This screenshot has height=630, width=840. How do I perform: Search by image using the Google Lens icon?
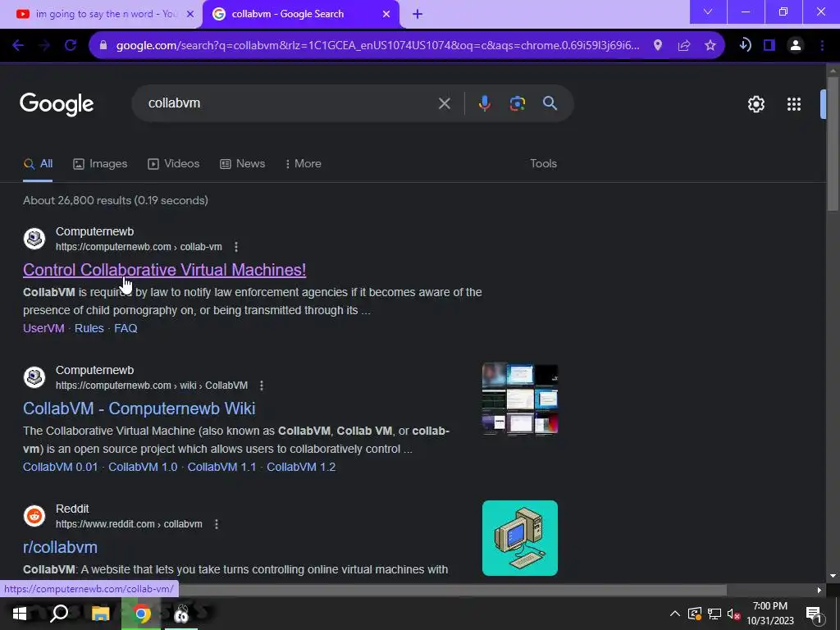517,103
